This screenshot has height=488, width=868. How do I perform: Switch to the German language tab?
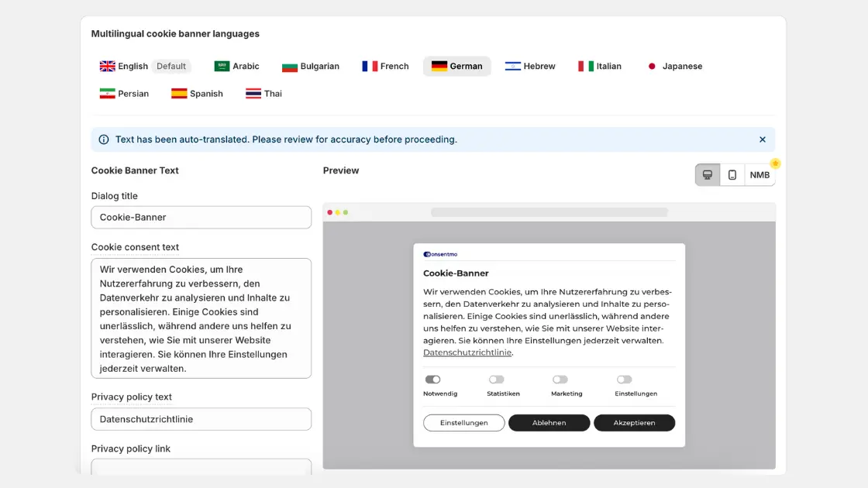[x=456, y=66]
